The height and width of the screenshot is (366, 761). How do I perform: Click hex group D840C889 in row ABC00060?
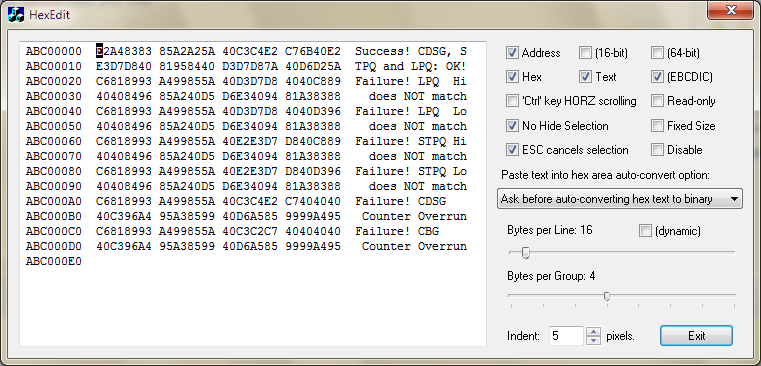pyautogui.click(x=313, y=141)
